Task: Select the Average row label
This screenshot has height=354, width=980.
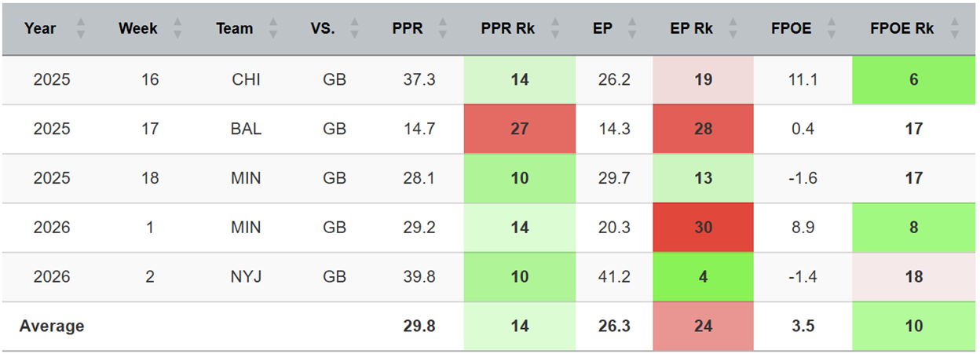Action: click(x=52, y=326)
